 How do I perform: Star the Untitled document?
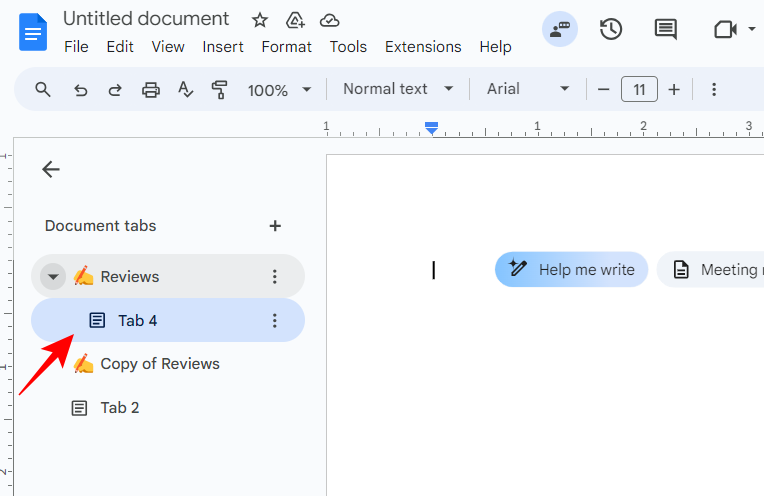pyautogui.click(x=260, y=20)
